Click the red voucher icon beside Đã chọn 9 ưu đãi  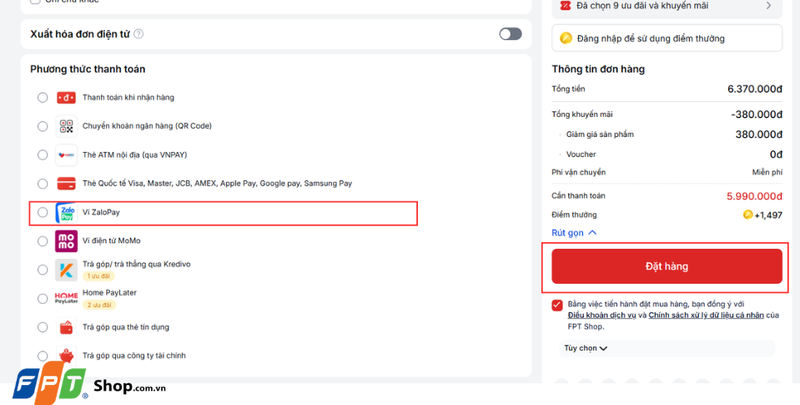click(565, 6)
